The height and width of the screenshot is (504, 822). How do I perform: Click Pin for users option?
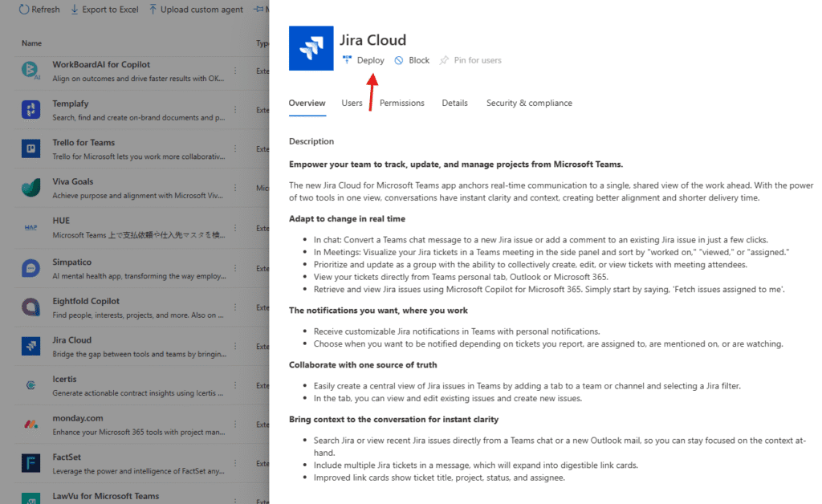(x=470, y=60)
